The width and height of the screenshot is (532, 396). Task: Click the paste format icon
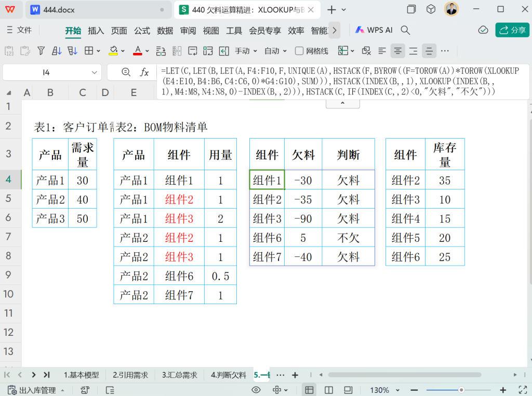click(25, 51)
